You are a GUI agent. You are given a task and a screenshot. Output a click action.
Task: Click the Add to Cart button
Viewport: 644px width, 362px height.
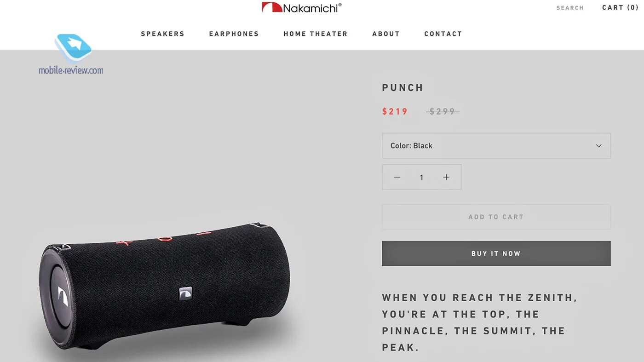click(x=496, y=217)
